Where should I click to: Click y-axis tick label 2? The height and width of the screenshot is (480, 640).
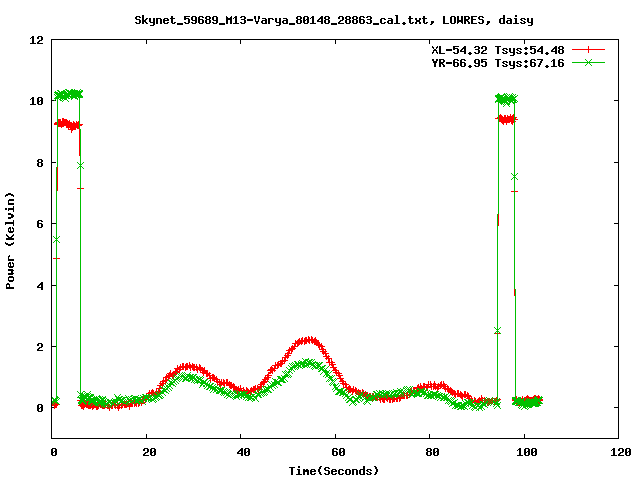point(40,347)
